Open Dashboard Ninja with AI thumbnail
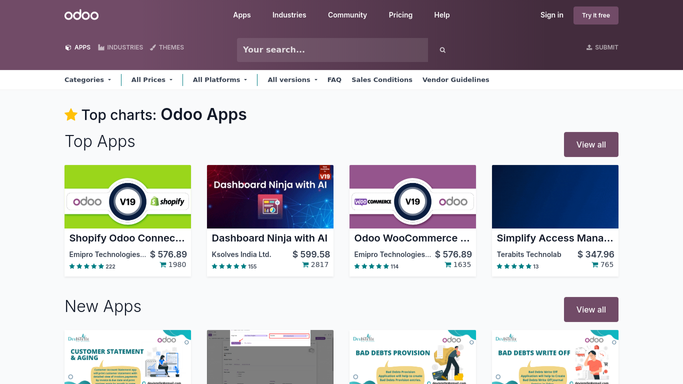This screenshot has height=384, width=683. [270, 197]
